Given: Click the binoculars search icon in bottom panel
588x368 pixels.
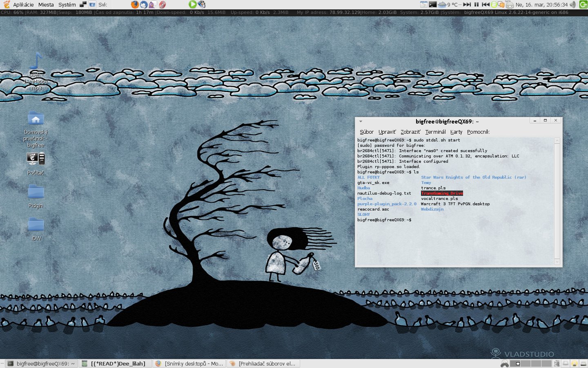Looking at the screenshot, I should click(505, 364).
